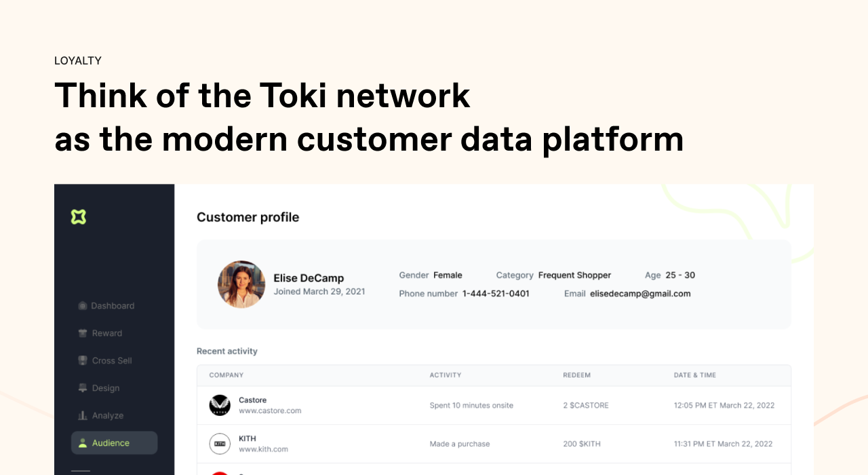The image size is (868, 475).
Task: Select the 2 $CASTORE redeem value
Action: point(586,405)
